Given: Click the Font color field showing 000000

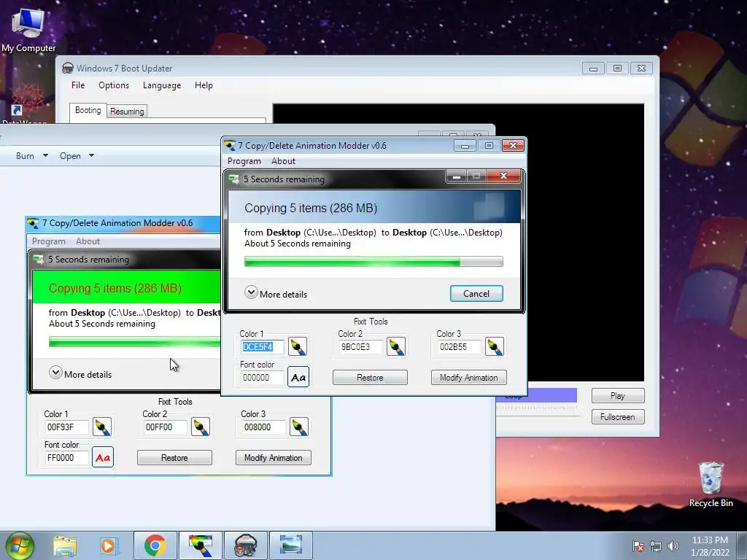Looking at the screenshot, I should (262, 377).
